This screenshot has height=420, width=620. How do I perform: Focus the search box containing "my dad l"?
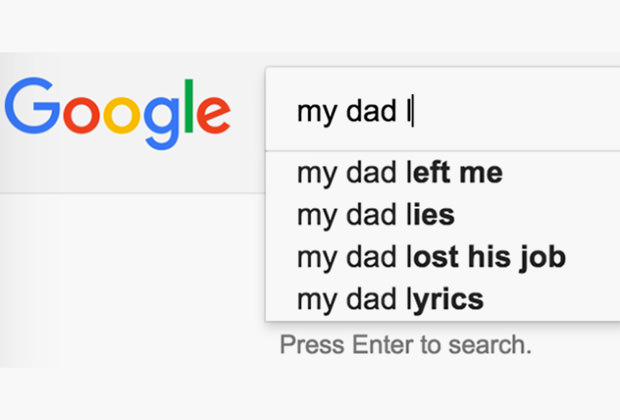[440, 111]
